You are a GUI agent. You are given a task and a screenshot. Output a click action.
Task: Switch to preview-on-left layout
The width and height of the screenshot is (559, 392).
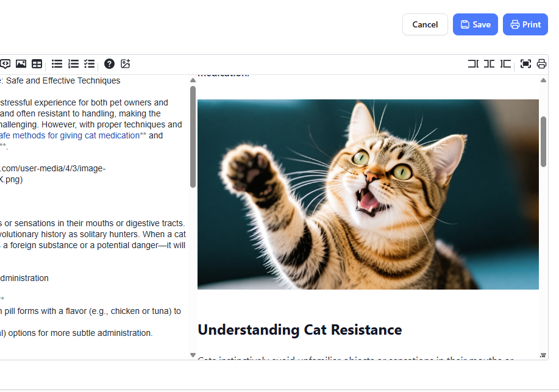click(505, 63)
